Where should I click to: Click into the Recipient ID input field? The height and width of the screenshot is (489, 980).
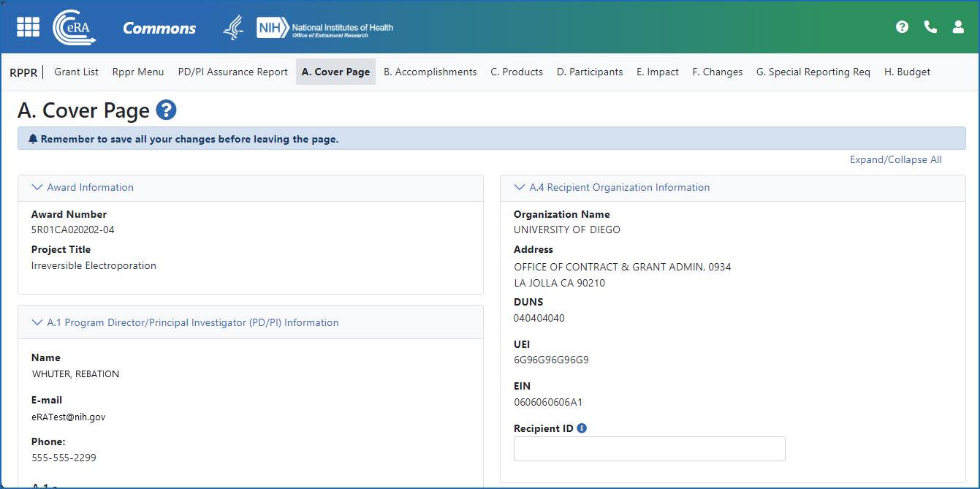650,449
